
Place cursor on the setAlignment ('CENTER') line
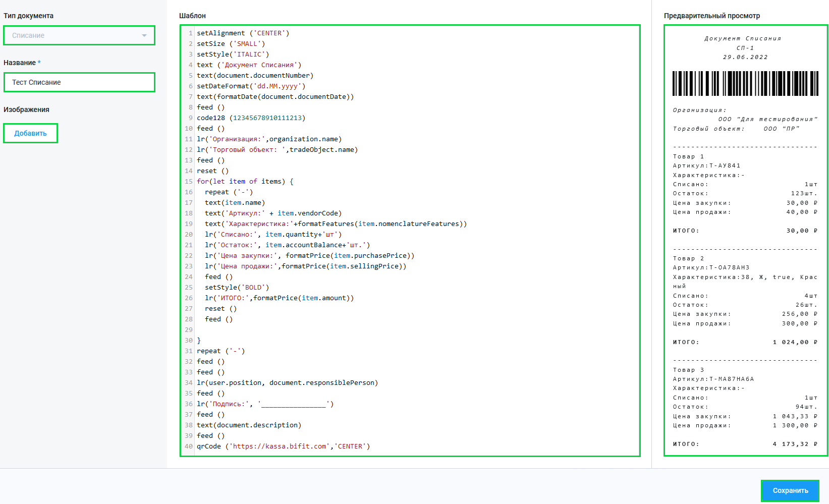[x=243, y=33]
